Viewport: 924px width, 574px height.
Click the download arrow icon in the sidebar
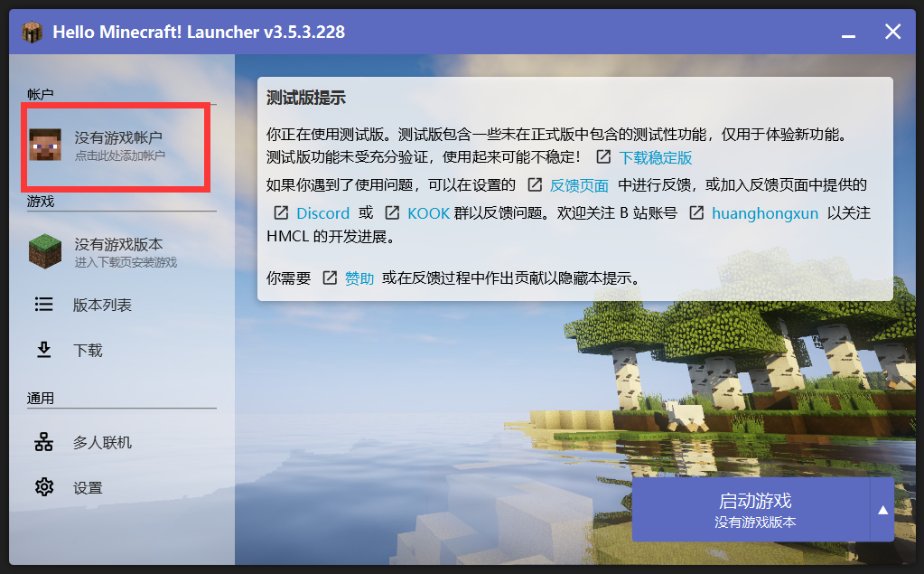point(44,349)
